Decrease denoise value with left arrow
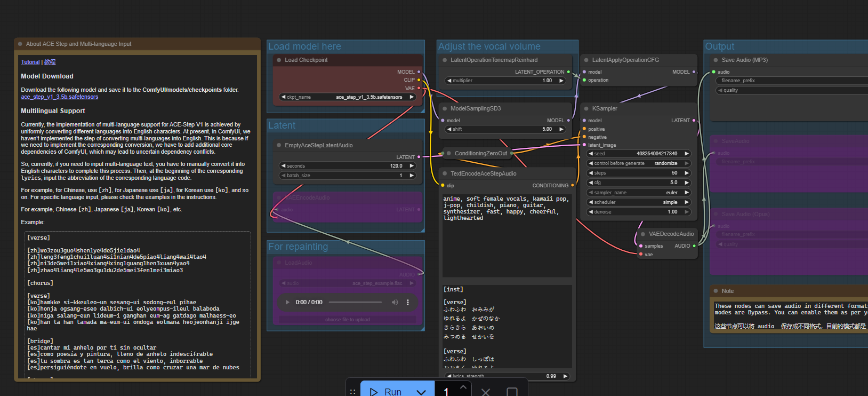The height and width of the screenshot is (396, 868). point(591,212)
